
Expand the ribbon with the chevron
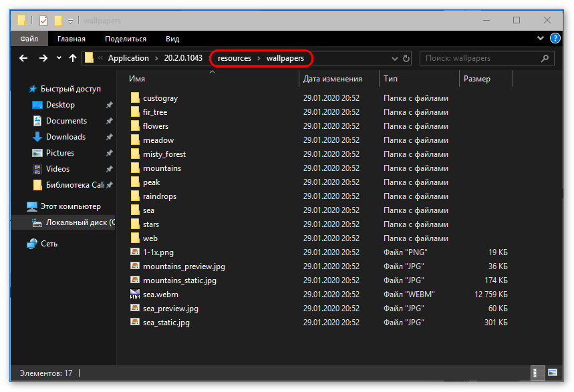(x=541, y=39)
